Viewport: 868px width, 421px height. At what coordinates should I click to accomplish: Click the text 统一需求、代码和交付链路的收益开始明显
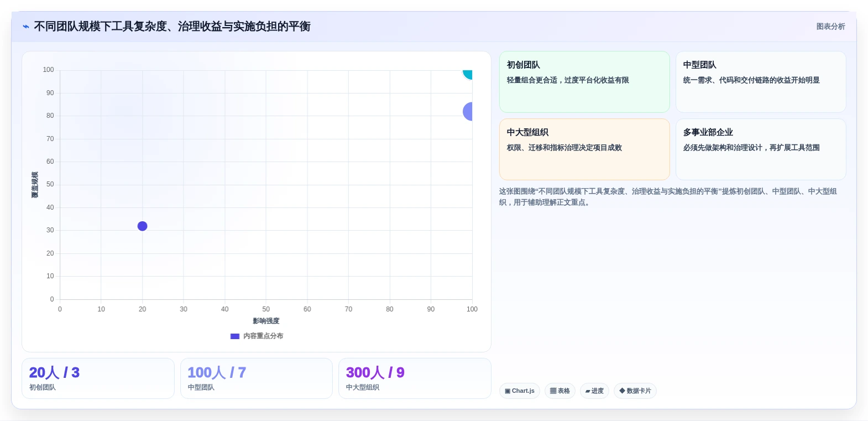[751, 80]
